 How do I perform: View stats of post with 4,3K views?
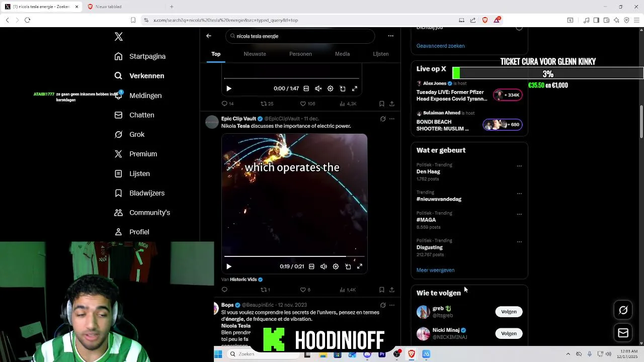tap(348, 104)
